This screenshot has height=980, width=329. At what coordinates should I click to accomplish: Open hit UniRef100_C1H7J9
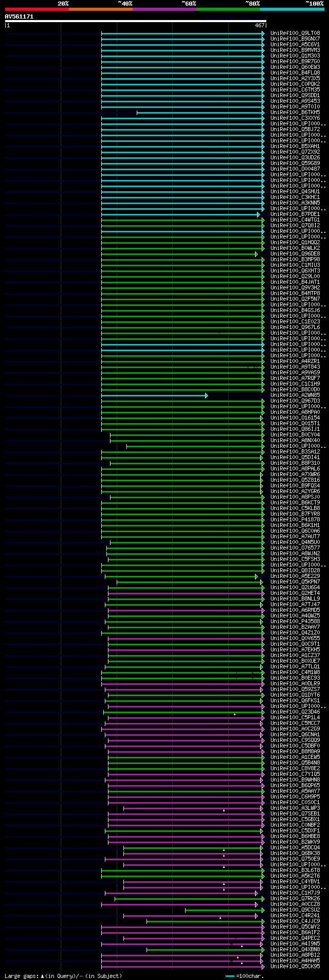tap(295, 893)
